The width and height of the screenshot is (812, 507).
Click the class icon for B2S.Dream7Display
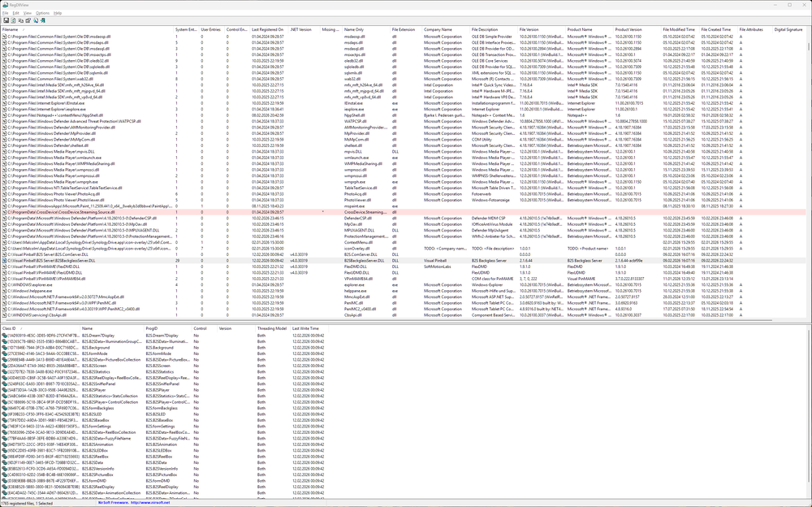tap(5, 336)
